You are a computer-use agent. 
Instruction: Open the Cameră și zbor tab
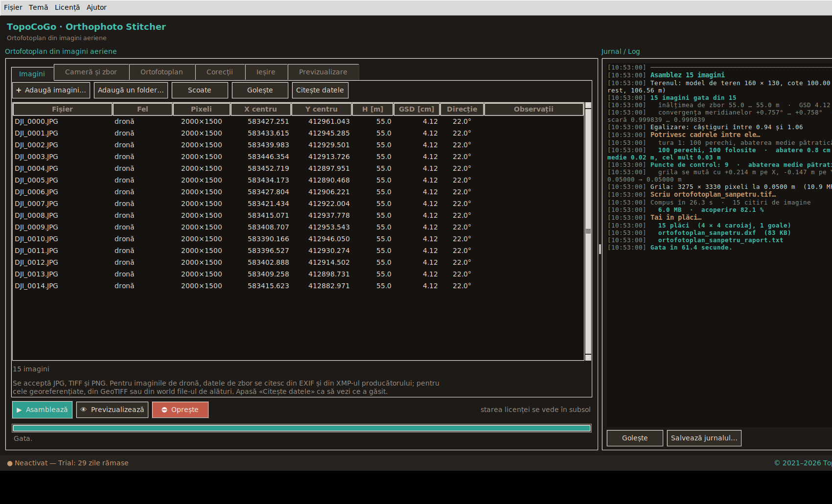click(x=91, y=72)
